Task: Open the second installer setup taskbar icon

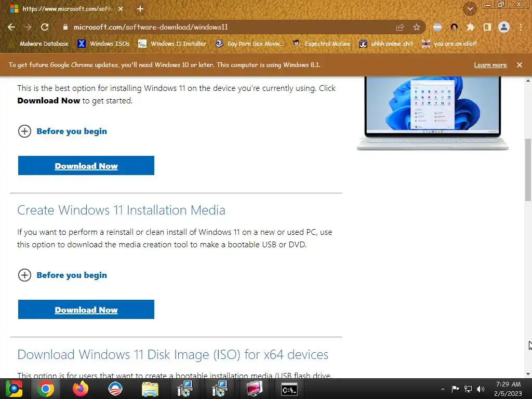Action: [x=220, y=389]
